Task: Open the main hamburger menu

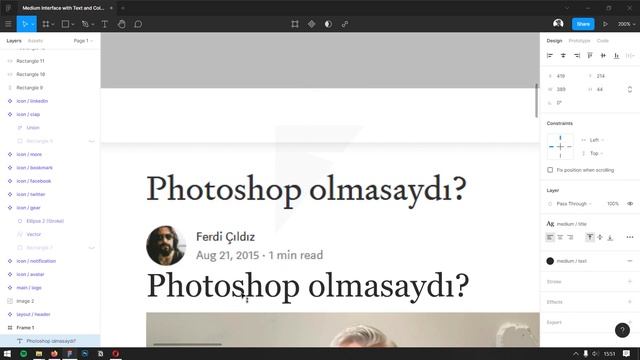Action: pyautogui.click(x=8, y=24)
